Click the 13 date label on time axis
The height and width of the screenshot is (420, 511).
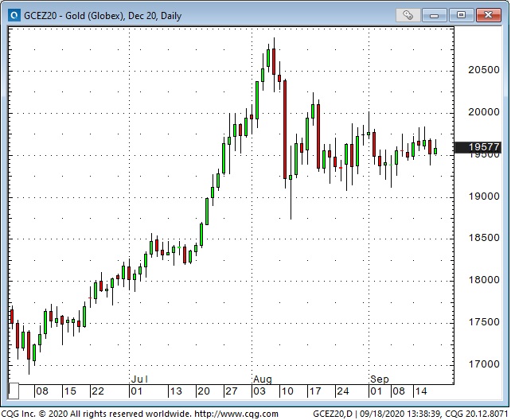pyautogui.click(x=176, y=391)
